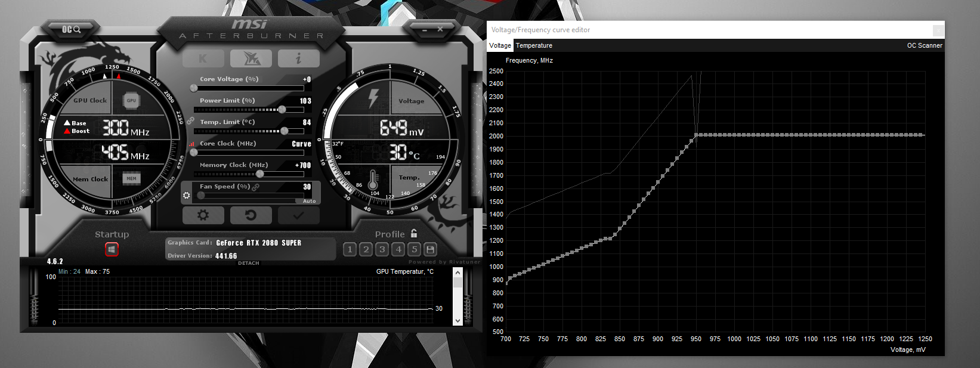Click the 'Mem Clock' label on the left gauge
Image resolution: width=980 pixels, height=368 pixels.
coord(90,179)
